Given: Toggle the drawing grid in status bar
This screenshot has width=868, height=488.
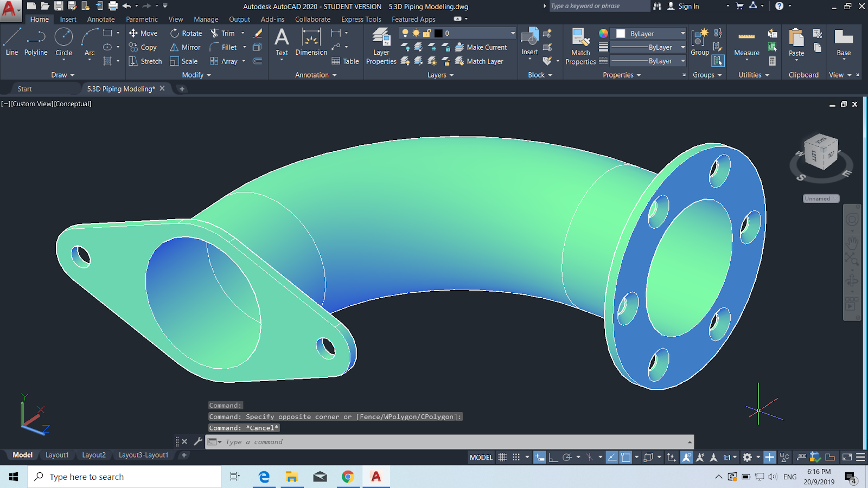Looking at the screenshot, I should click(503, 457).
